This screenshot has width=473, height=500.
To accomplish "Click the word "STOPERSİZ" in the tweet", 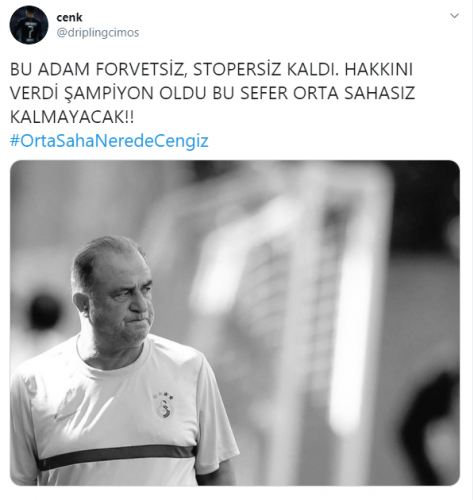I will click(x=238, y=69).
